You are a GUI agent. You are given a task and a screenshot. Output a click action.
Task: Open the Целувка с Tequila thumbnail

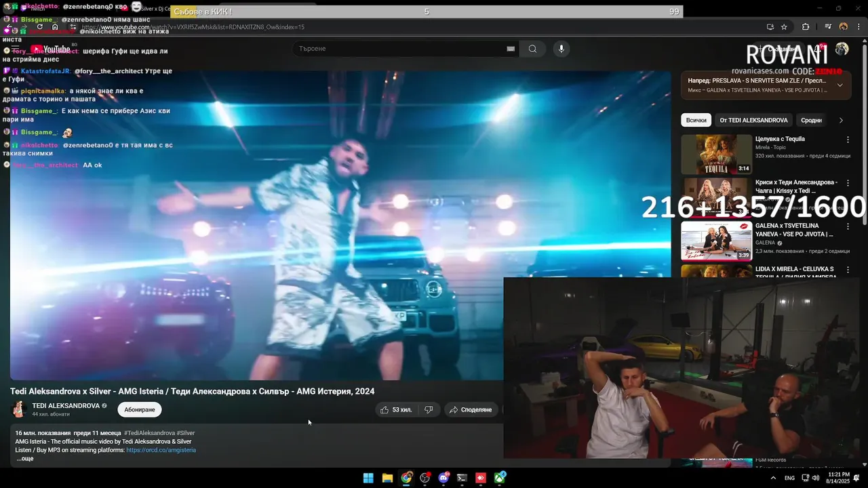click(x=716, y=154)
